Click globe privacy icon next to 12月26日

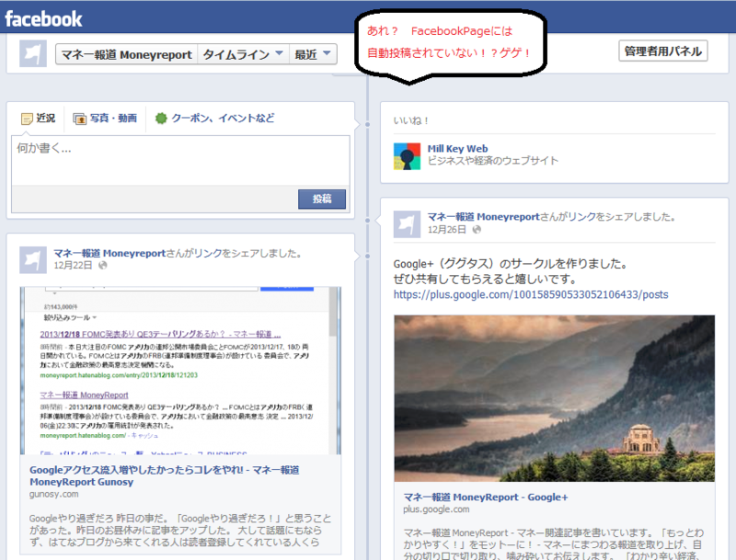click(477, 229)
